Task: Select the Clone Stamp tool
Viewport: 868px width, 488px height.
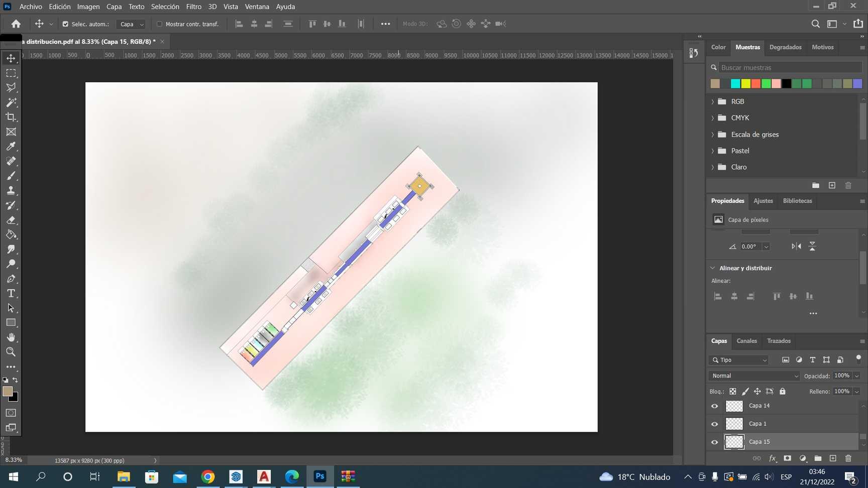Action: coord(11,191)
